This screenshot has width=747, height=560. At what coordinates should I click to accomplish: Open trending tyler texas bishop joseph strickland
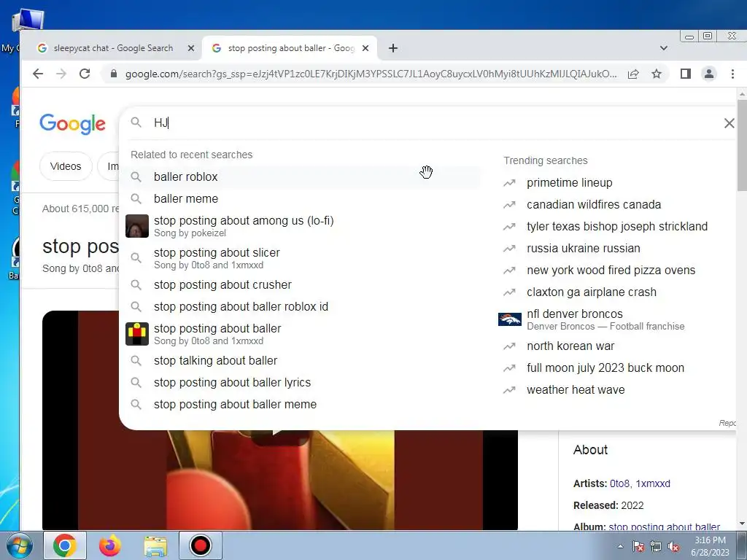617,226
